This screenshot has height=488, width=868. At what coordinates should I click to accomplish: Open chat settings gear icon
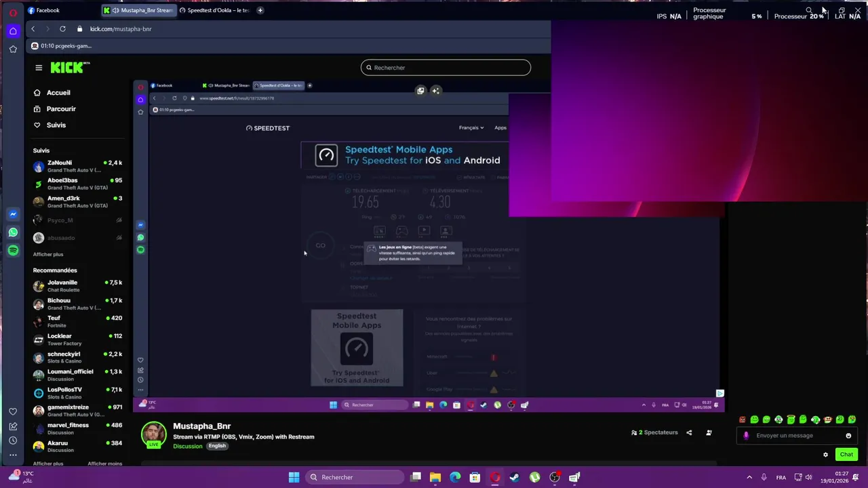[x=825, y=455]
